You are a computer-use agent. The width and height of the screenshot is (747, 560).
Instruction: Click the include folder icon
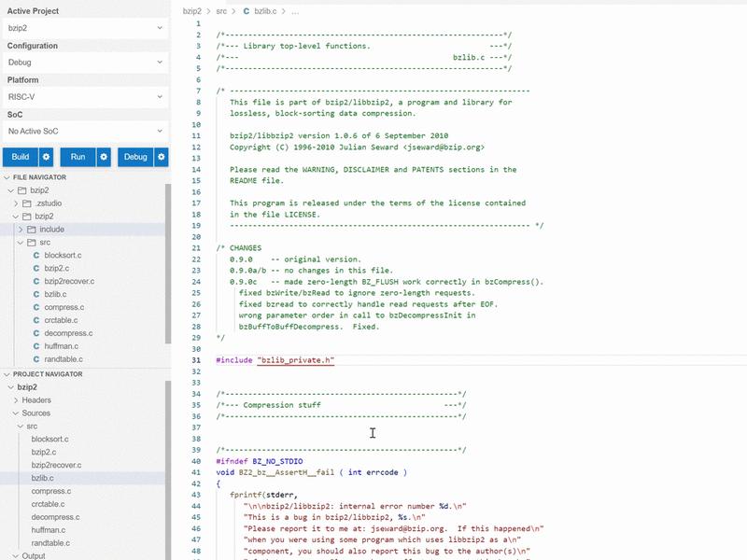click(32, 230)
